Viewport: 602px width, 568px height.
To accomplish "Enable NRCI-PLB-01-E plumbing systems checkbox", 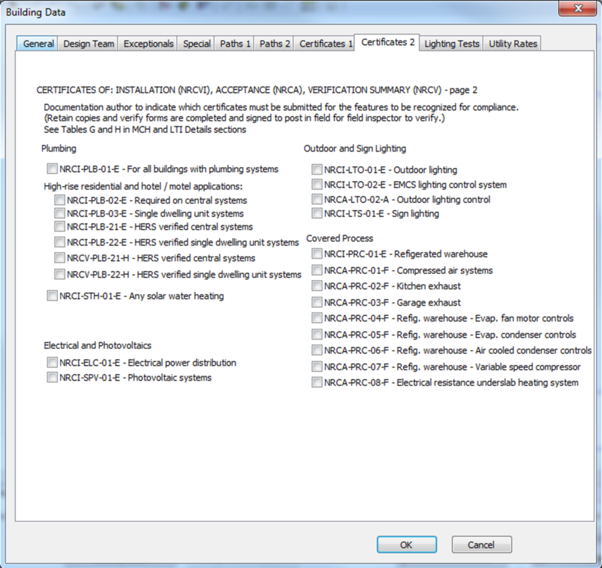I will [52, 170].
